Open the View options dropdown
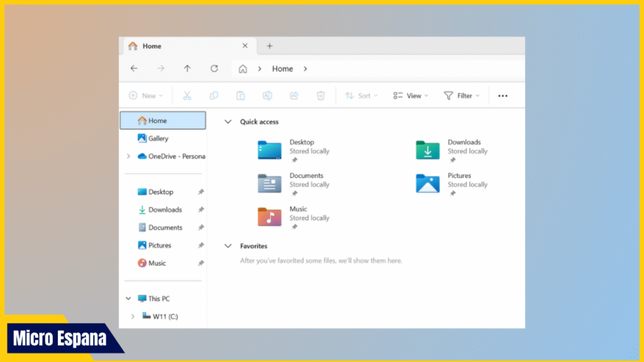This screenshot has width=644, height=362. tap(410, 96)
